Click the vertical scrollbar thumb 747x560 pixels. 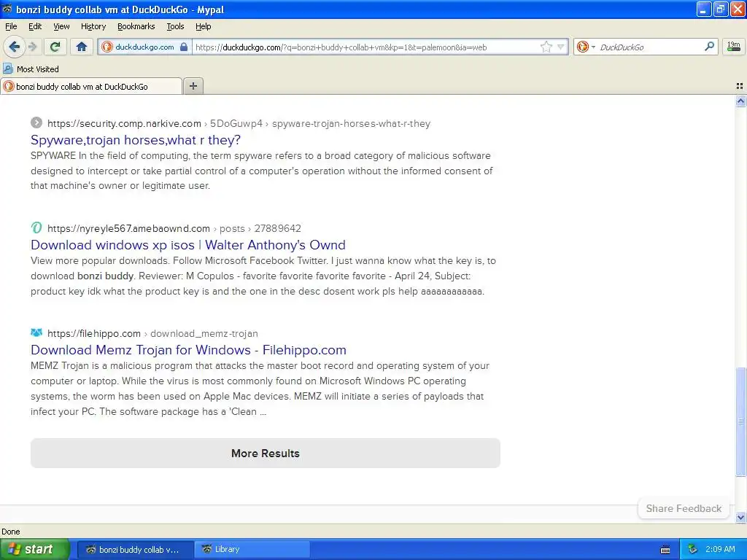[x=740, y=421]
